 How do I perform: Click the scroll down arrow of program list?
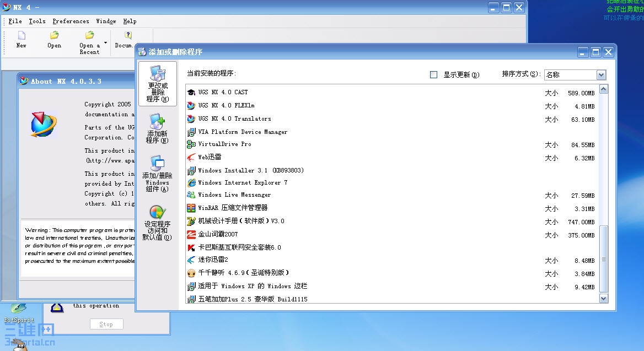(603, 299)
